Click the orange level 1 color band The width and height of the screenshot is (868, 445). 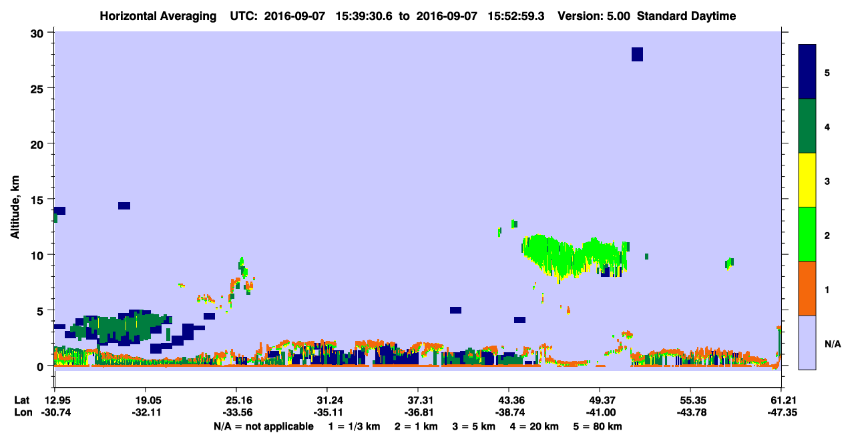807,288
